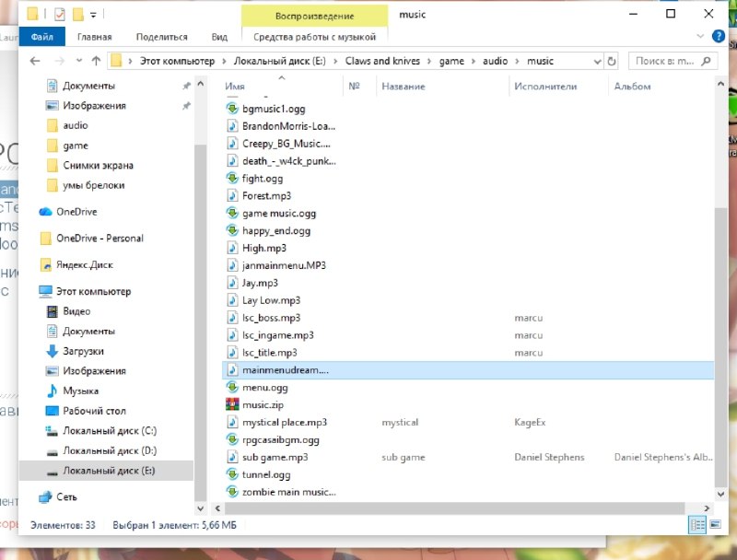Switch to large thumbnails view icon

tap(716, 524)
